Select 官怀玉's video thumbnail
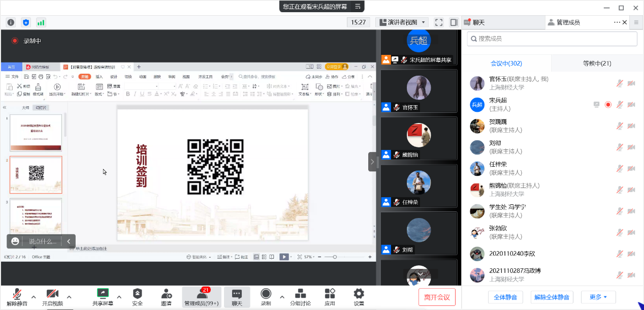Image resolution: width=644 pixels, height=310 pixels. pos(419,91)
